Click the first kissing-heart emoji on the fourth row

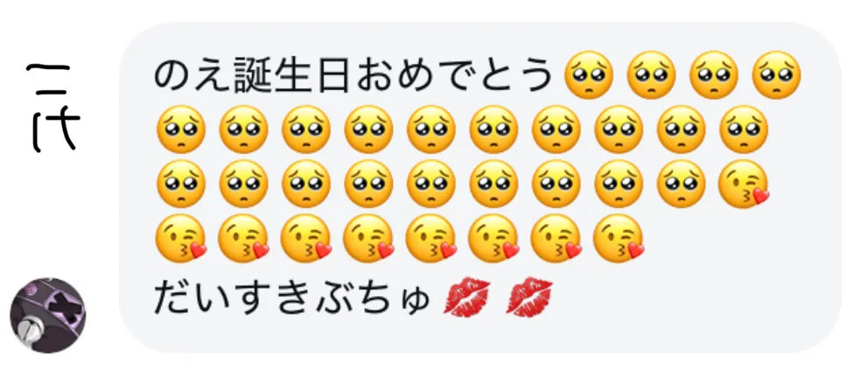pyautogui.click(x=181, y=238)
